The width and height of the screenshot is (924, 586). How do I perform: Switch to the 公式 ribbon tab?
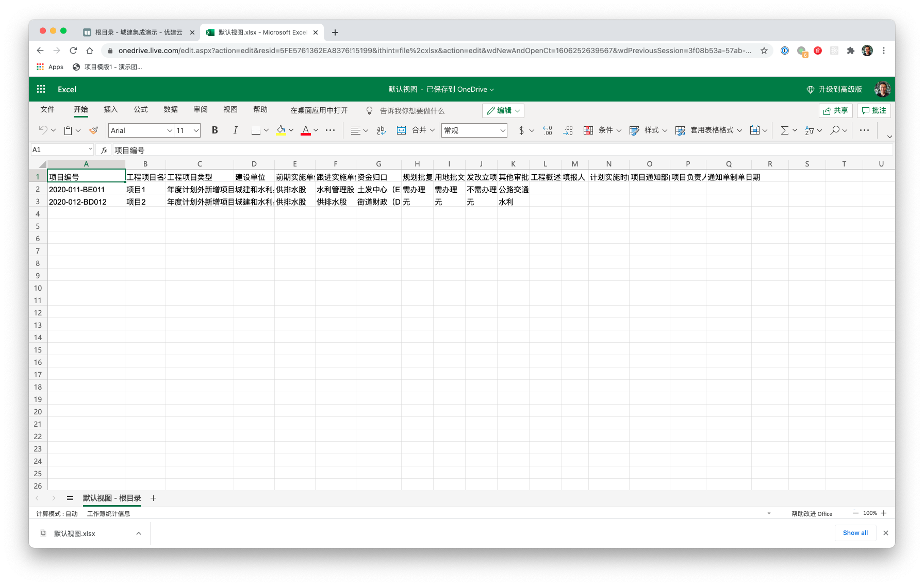[x=140, y=109]
